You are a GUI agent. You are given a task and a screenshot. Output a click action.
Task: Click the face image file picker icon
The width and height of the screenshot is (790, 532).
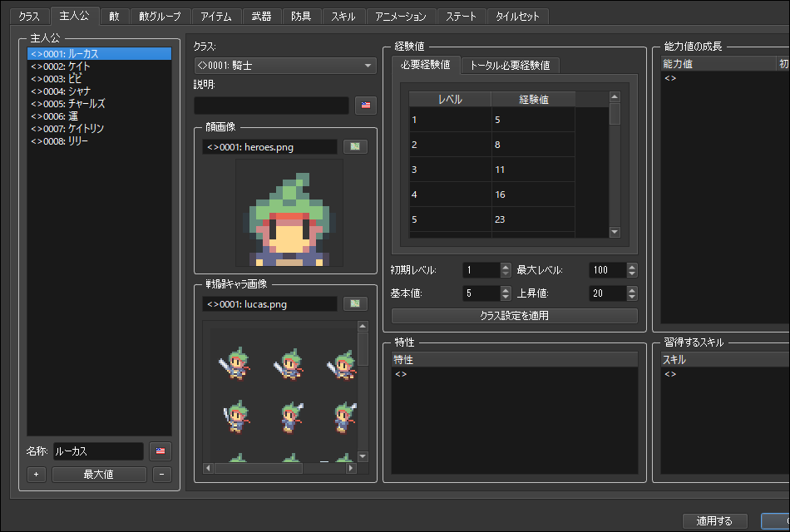[355, 147]
